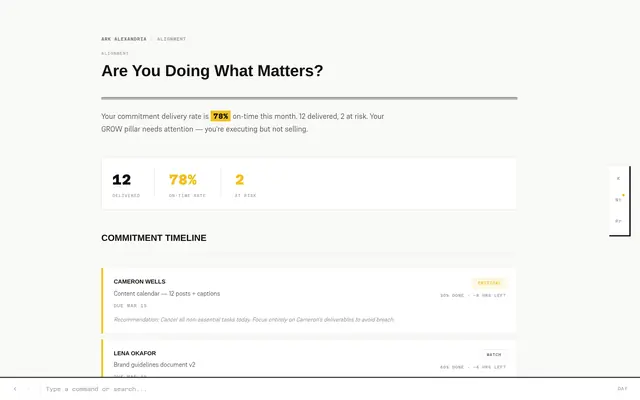Click the bottom icon in right side panel

[x=618, y=221]
